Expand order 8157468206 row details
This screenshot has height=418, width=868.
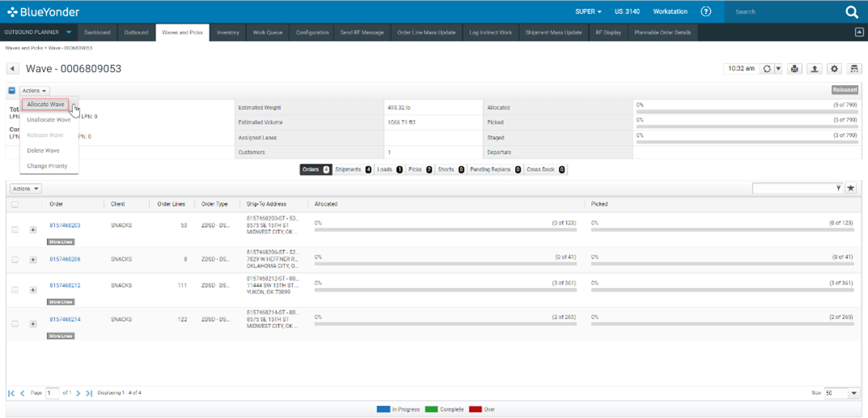pos(33,259)
